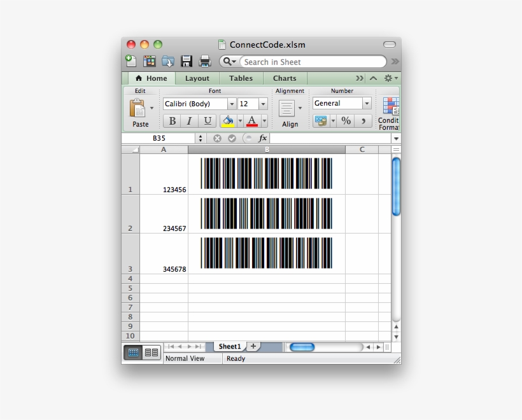The height and width of the screenshot is (420, 522).
Task: Click the scroll down arrow
Action: tap(396, 337)
